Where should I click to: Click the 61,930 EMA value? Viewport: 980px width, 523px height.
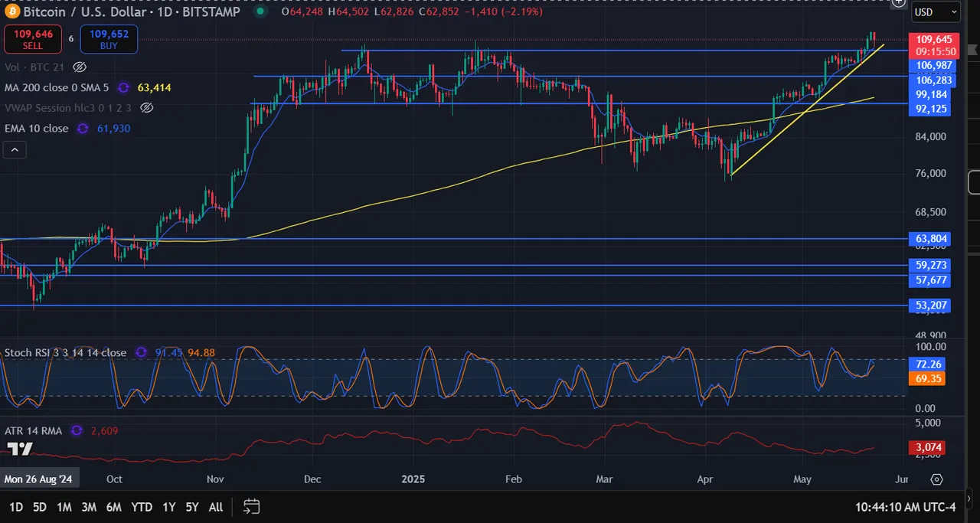(x=113, y=129)
